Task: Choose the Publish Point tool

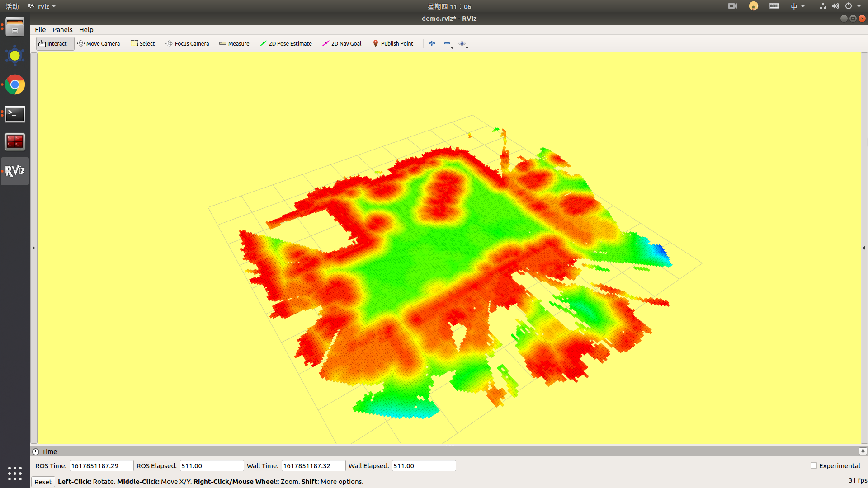Action: 393,43
